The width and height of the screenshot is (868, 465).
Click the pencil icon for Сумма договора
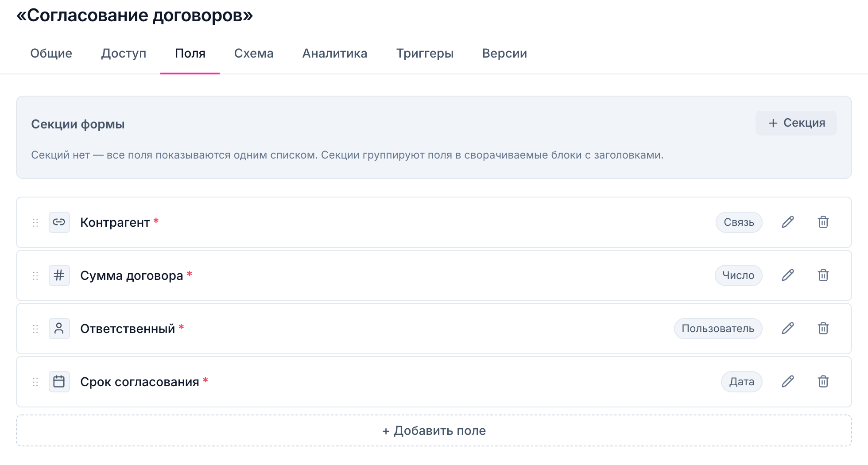click(x=788, y=275)
